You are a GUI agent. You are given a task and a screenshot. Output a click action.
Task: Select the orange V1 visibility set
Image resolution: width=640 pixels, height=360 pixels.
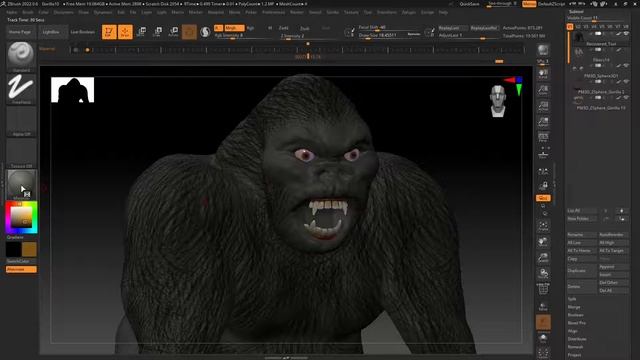(x=570, y=27)
